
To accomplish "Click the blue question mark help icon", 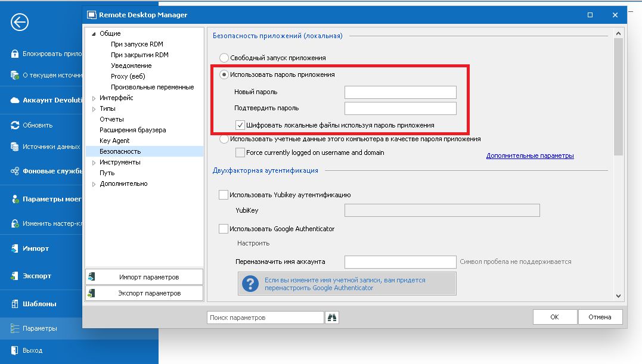I will pos(250,284).
